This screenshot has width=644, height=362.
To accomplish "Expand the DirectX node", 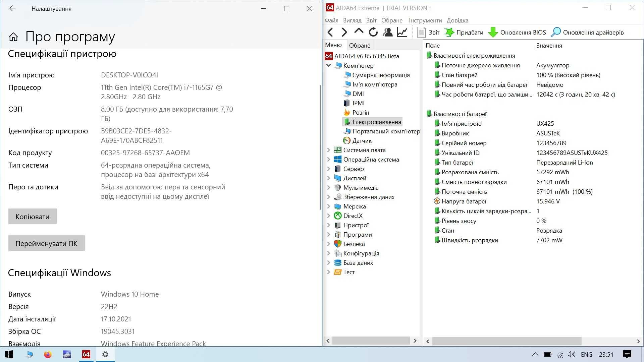I will [x=328, y=216].
